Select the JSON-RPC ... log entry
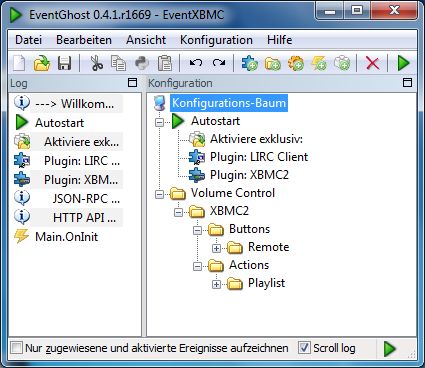Image resolution: width=425 pixels, height=368 pixels. click(x=86, y=199)
